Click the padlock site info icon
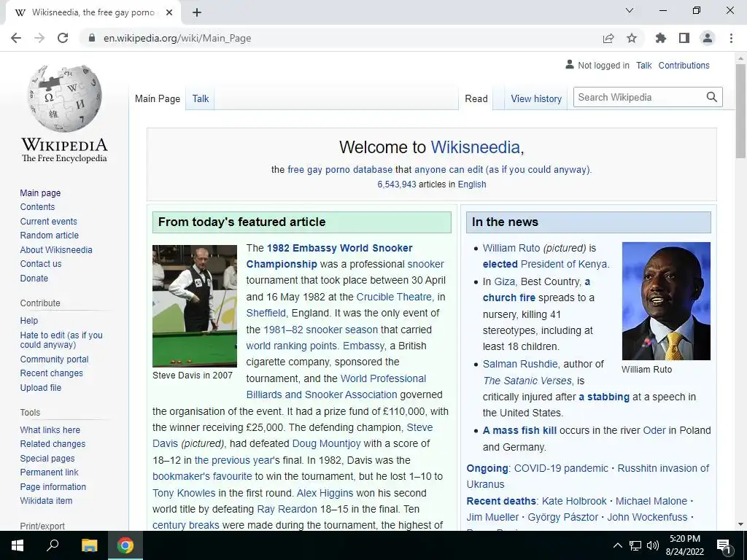The width and height of the screenshot is (747, 560). click(x=92, y=38)
